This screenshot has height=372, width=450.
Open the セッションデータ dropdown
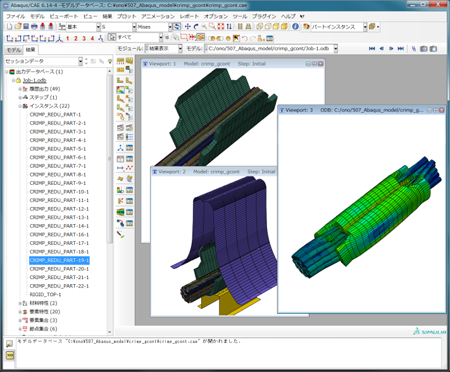(x=80, y=61)
